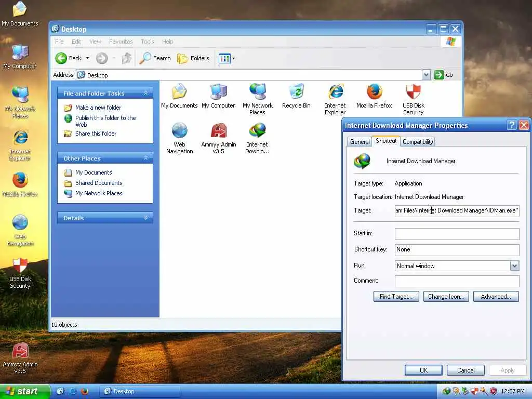Click Cancel in Properties dialog
Viewport: 532px width, 399px height.
pos(465,370)
